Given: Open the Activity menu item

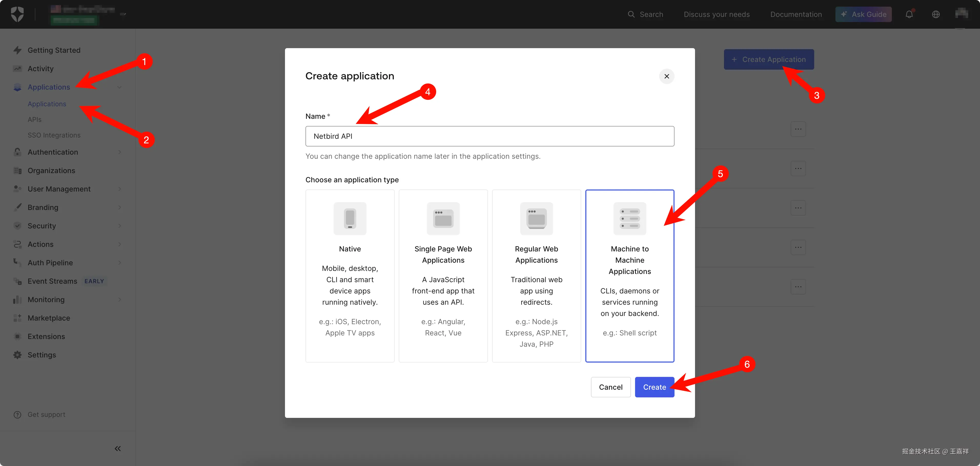Looking at the screenshot, I should click(x=40, y=68).
